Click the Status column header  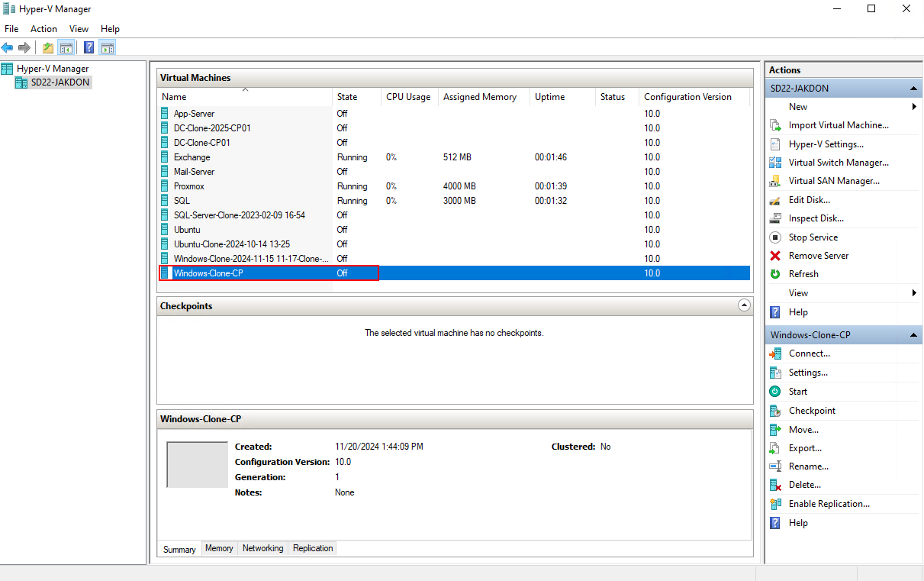[x=617, y=97]
